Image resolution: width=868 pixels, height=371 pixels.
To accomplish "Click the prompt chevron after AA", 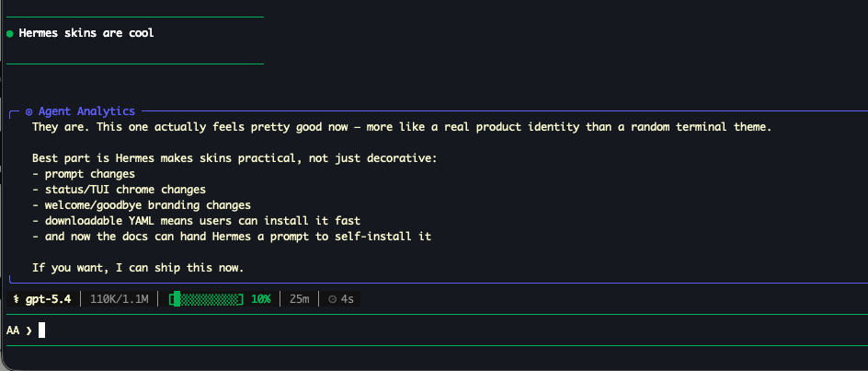I will (29, 330).
